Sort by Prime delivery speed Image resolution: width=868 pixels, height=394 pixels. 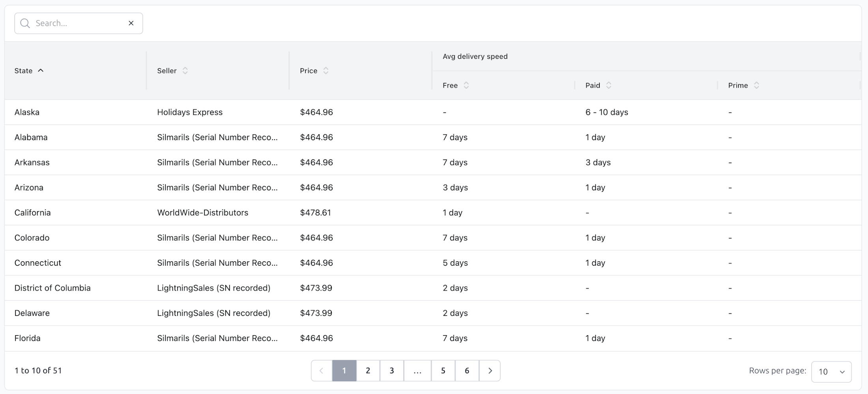tap(756, 85)
